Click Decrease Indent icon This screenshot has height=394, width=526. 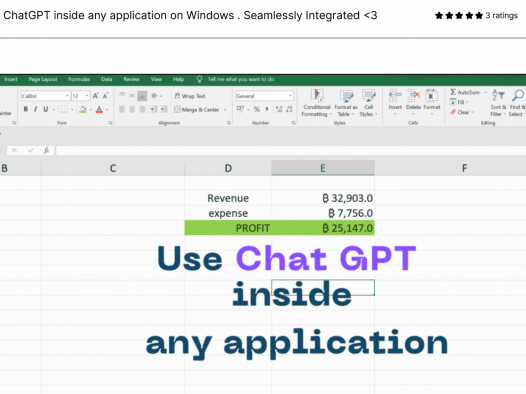point(154,109)
